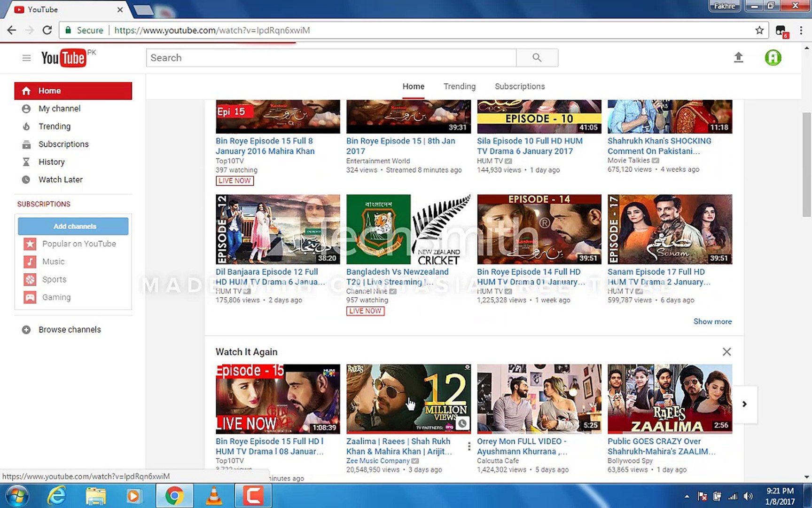Click the video upload arrow icon
Screen dimensions: 812x508
point(738,57)
